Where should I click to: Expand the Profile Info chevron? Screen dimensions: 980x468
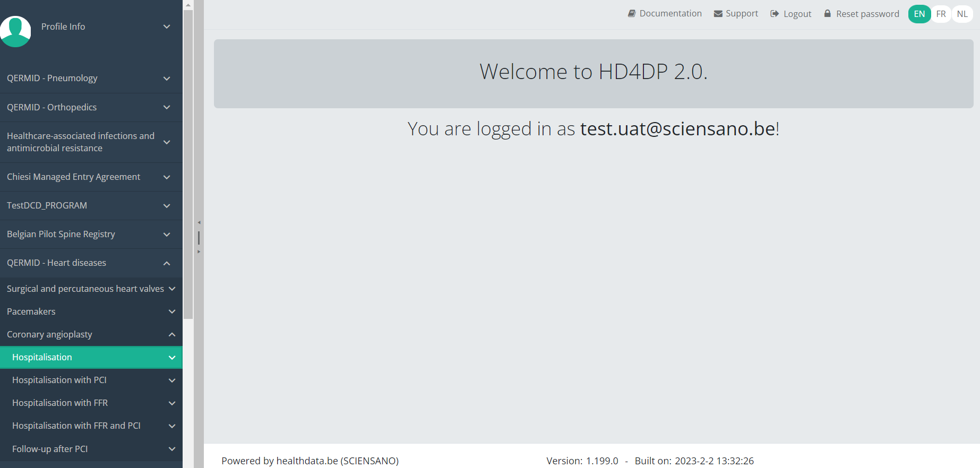pos(167,27)
